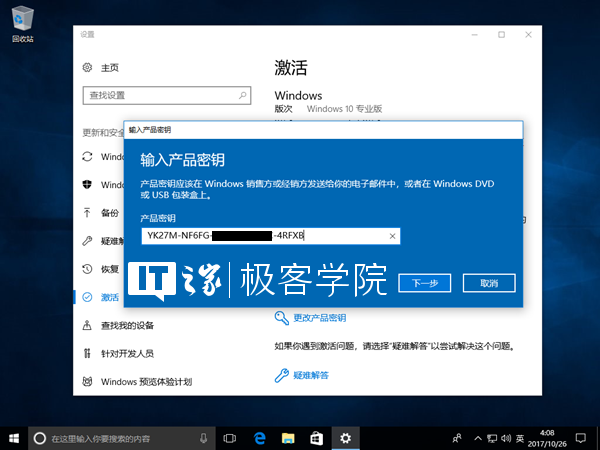Image resolution: width=600 pixels, height=450 pixels.
Task: Click the 取消 button in the product key dialog
Action: [x=489, y=283]
